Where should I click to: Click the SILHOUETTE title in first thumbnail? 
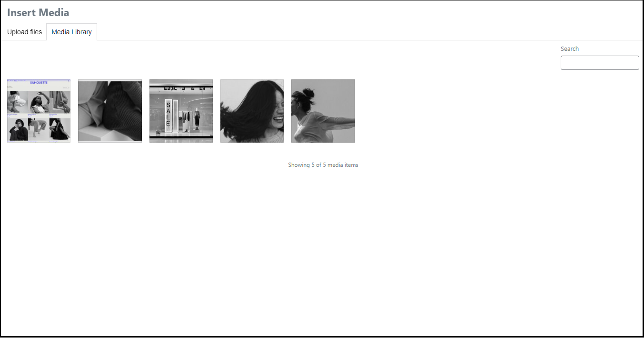pos(39,82)
